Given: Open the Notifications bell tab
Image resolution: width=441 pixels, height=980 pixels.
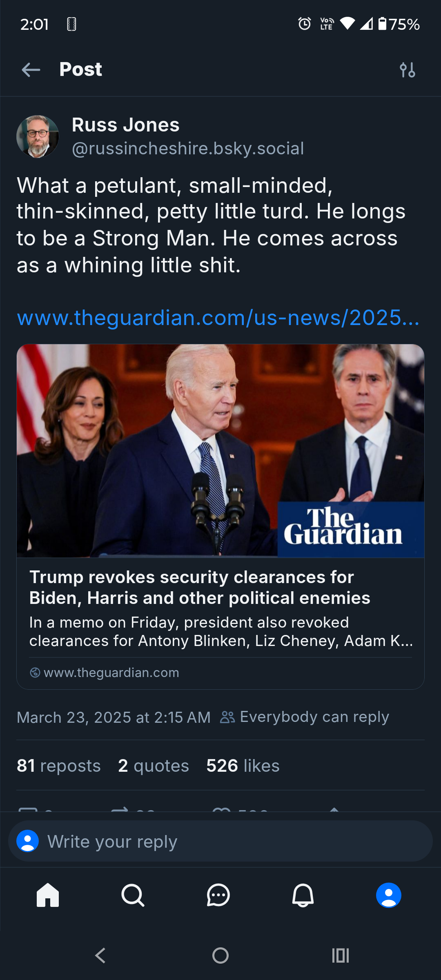Looking at the screenshot, I should [x=303, y=895].
